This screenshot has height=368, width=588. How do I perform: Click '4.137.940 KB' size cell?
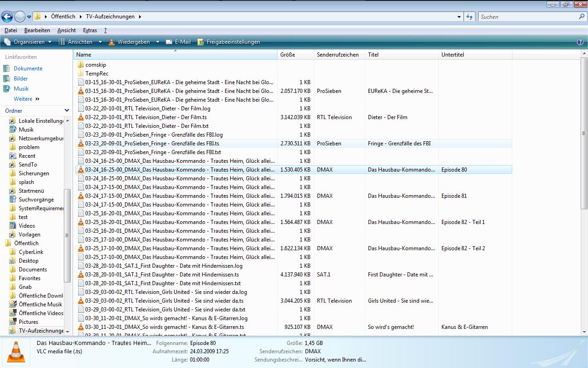coord(295,275)
